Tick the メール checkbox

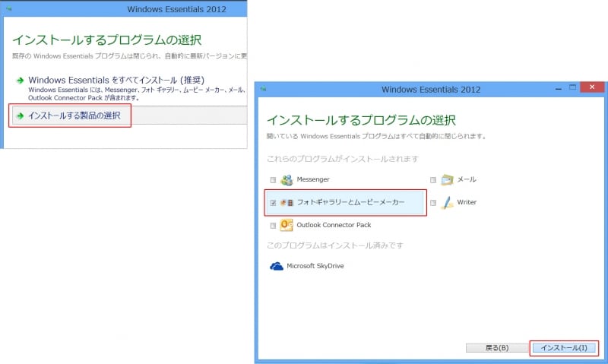click(433, 180)
